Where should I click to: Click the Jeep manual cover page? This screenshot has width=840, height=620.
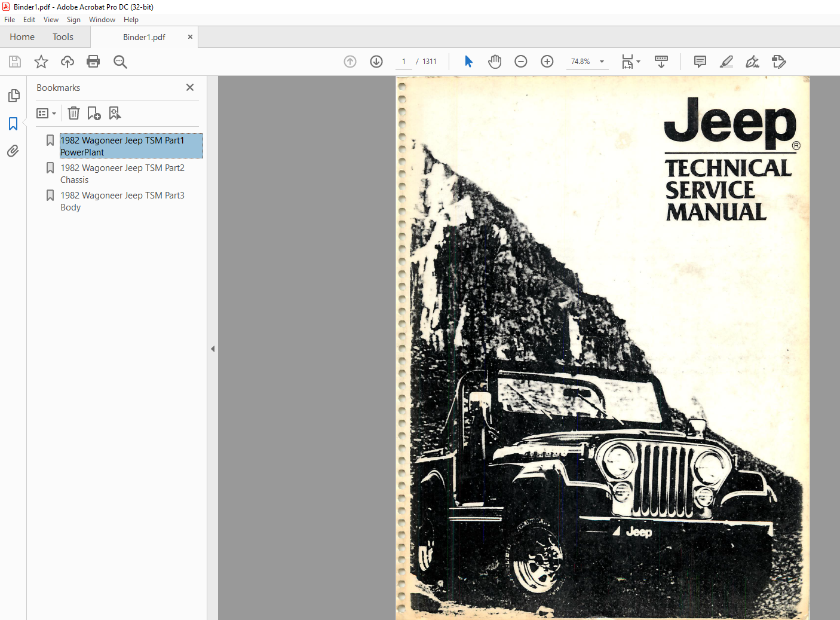pyautogui.click(x=603, y=348)
